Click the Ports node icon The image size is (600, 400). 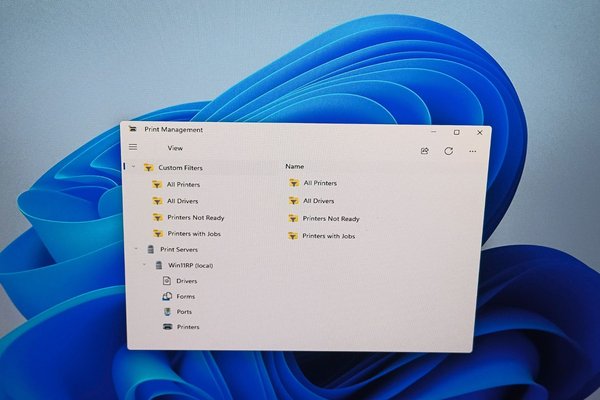point(167,312)
